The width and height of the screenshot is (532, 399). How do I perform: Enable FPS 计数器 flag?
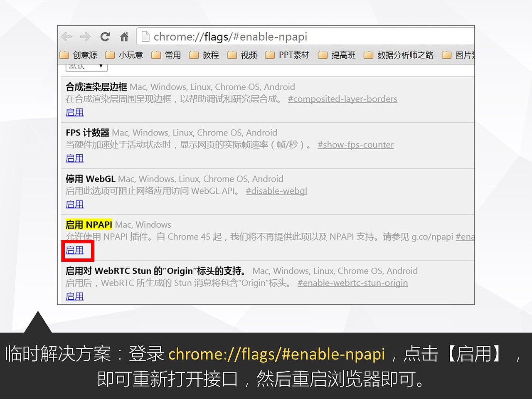pos(75,158)
